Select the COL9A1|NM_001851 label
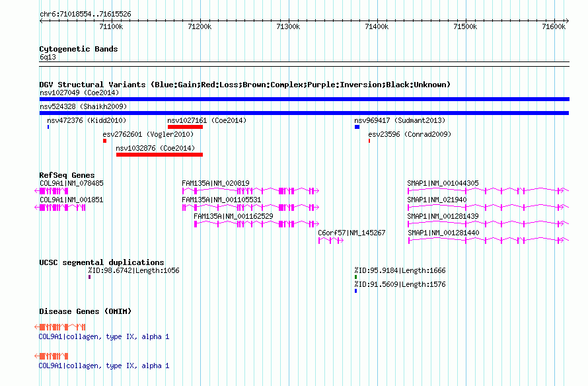The width and height of the screenshot is (588, 386). (71, 200)
